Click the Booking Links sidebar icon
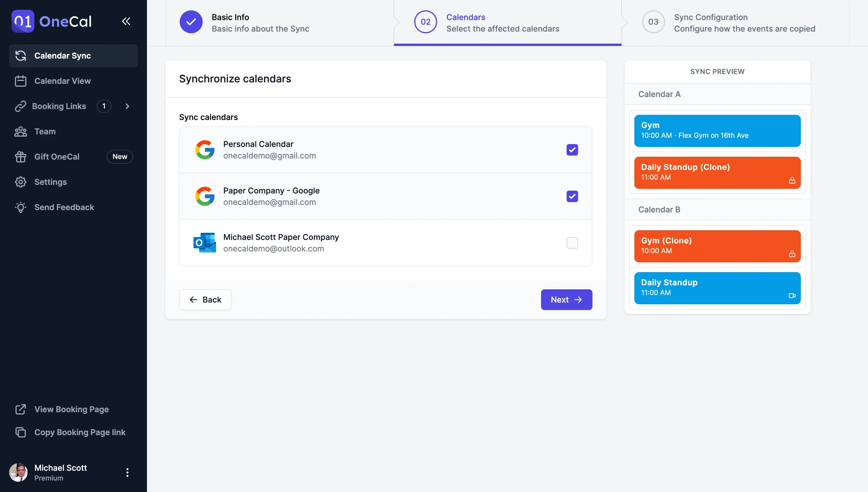The height and width of the screenshot is (492, 868). (x=21, y=106)
